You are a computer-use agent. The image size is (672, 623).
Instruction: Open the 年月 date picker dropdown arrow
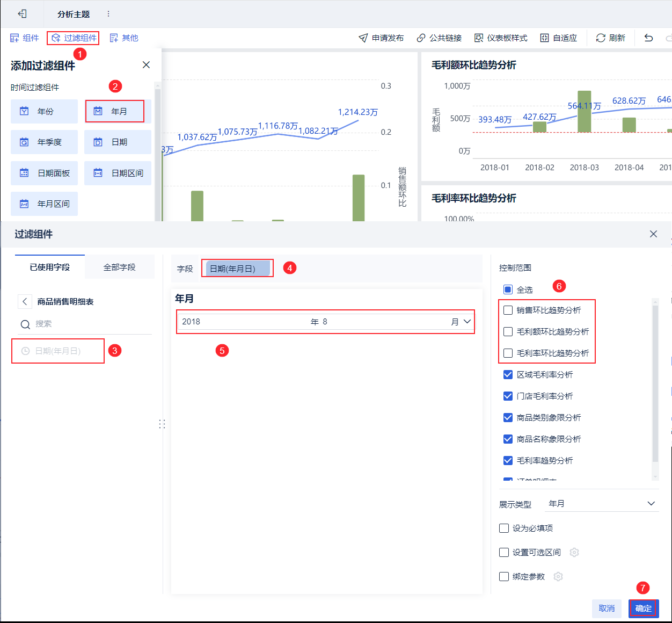tap(468, 322)
